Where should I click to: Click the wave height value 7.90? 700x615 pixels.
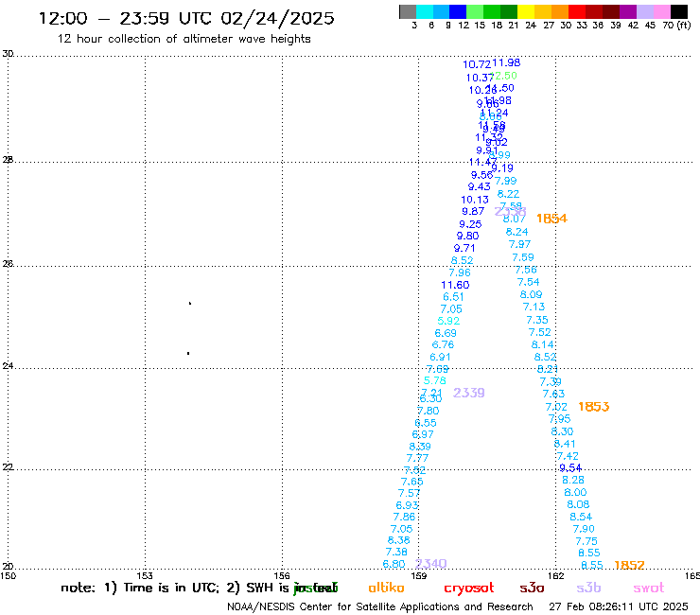click(584, 529)
